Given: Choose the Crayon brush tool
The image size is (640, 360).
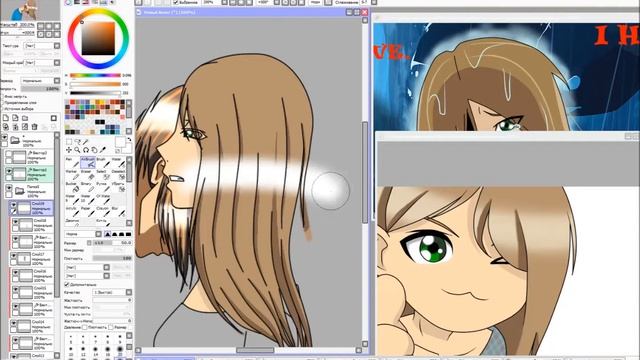Looking at the screenshot, I should (103, 212).
